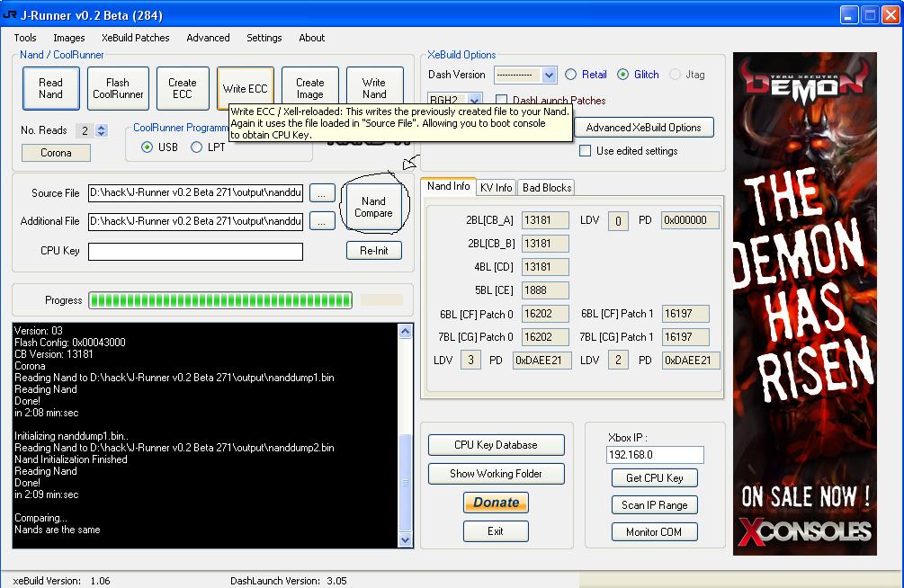Switch to the KV Info tab
The image size is (904, 588).
496,187
